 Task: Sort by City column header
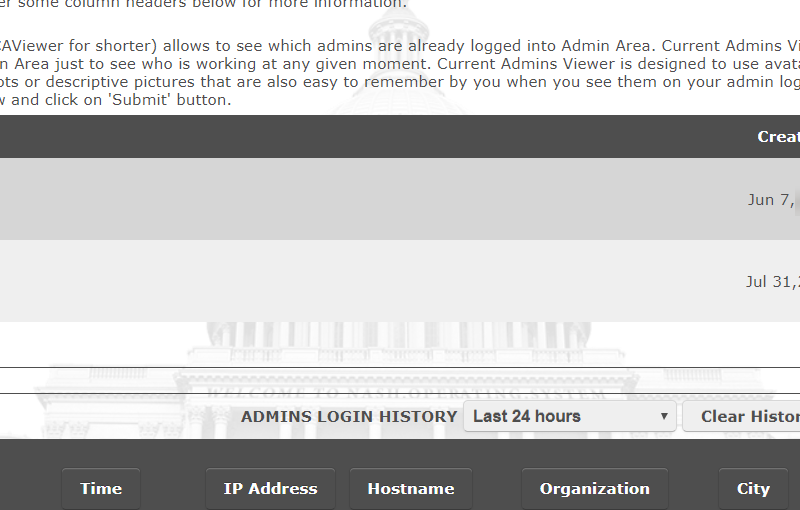coord(753,489)
